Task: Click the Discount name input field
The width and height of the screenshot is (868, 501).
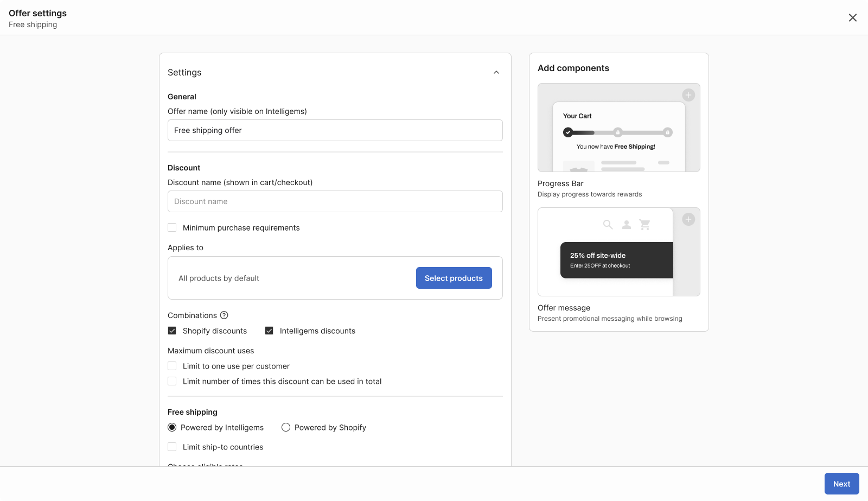Action: pyautogui.click(x=335, y=201)
